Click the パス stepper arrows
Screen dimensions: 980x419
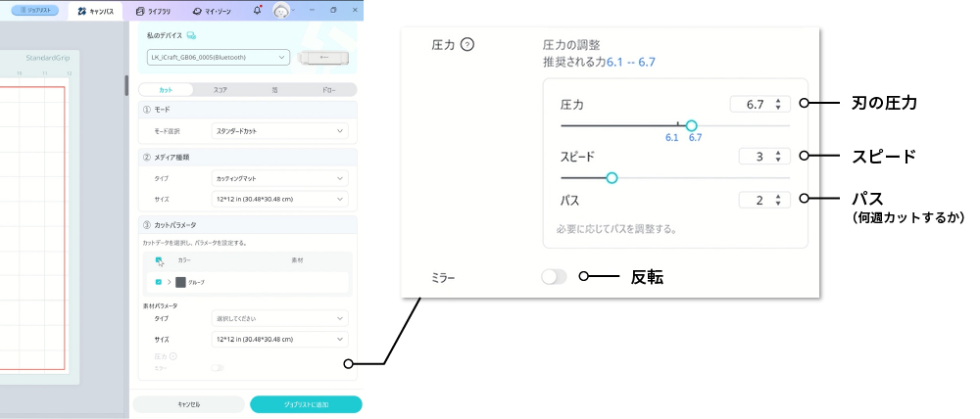coord(778,201)
